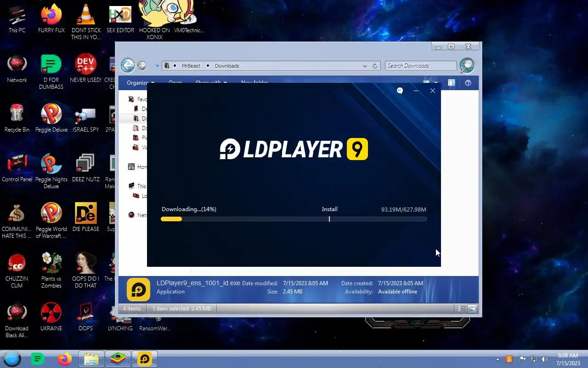588x368 pixels.
Task: Open the CHUZZIN CUM desktop icon
Action: 17,270
